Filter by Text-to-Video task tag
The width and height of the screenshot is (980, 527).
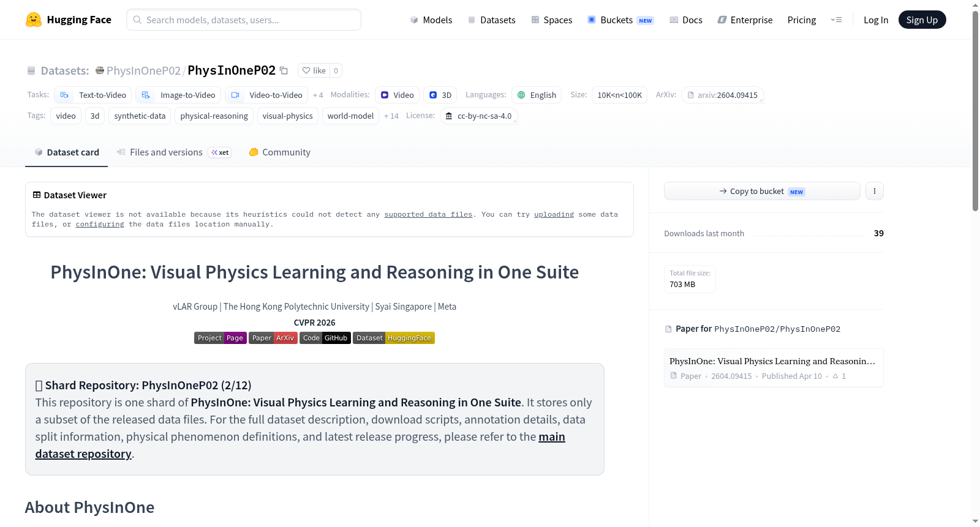[93, 95]
